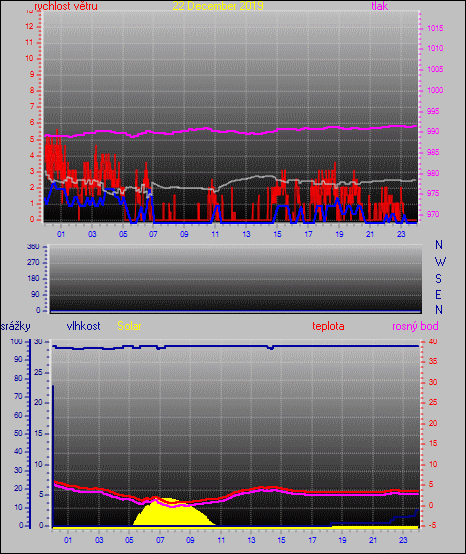Viewport: 466px width, 554px height.
Task: Click hour 07 under the temperature chart
Action: (x=160, y=540)
